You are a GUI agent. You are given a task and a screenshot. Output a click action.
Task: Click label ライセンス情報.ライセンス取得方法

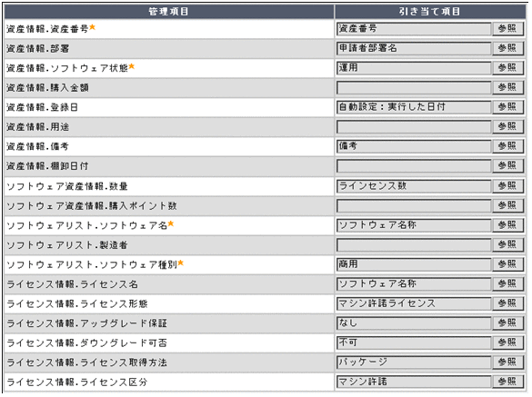click(x=87, y=362)
